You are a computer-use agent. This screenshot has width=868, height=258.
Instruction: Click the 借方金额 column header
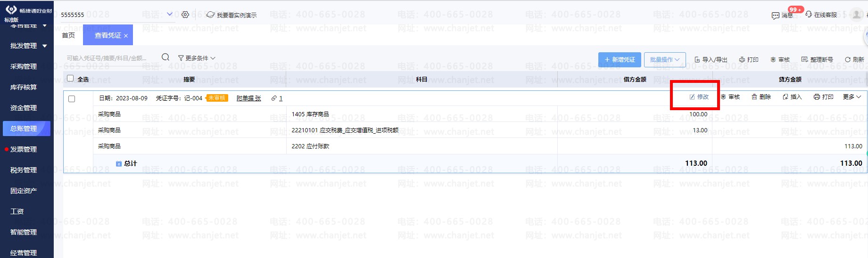(635, 80)
